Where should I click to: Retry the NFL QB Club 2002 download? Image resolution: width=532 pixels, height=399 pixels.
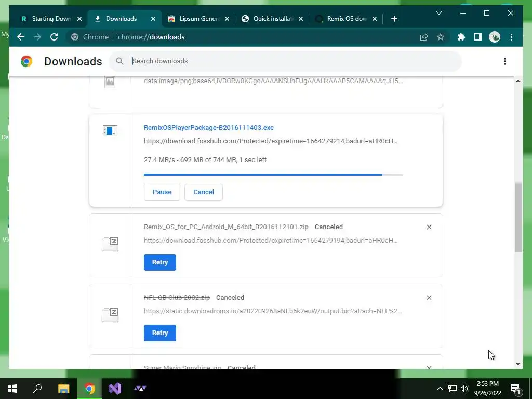pos(160,333)
